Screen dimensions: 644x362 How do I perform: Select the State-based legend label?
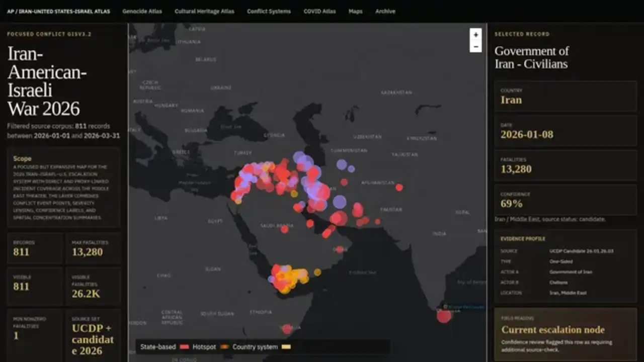pos(158,347)
